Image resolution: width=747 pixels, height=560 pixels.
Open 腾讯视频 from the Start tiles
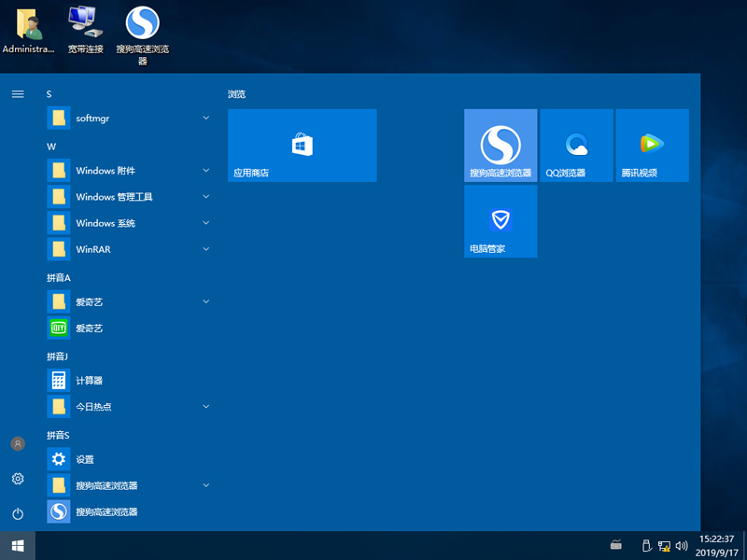coord(651,145)
